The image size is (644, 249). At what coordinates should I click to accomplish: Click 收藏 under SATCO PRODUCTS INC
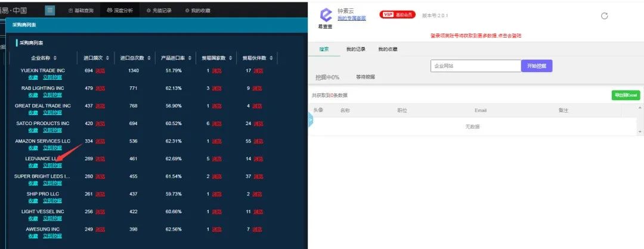(x=33, y=130)
